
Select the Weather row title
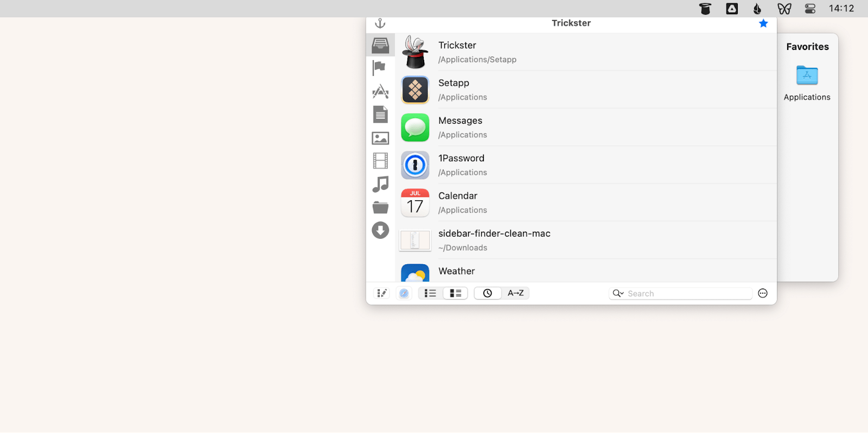tap(456, 271)
